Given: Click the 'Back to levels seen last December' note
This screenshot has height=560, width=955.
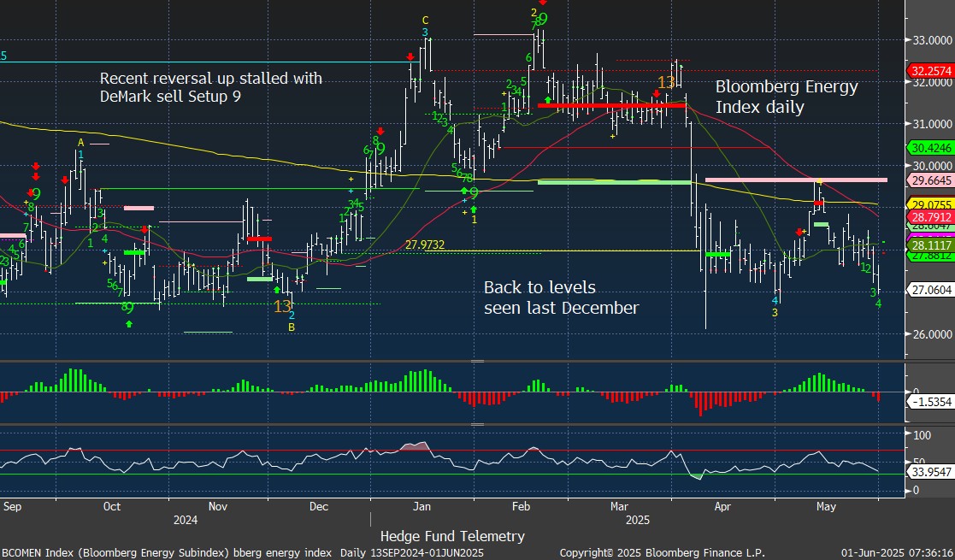Looking at the screenshot, I should tap(561, 298).
